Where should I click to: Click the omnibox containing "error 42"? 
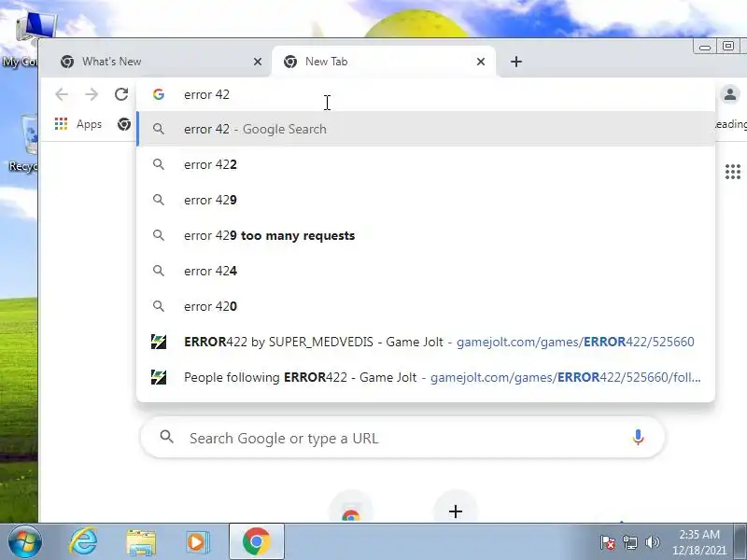(424, 94)
